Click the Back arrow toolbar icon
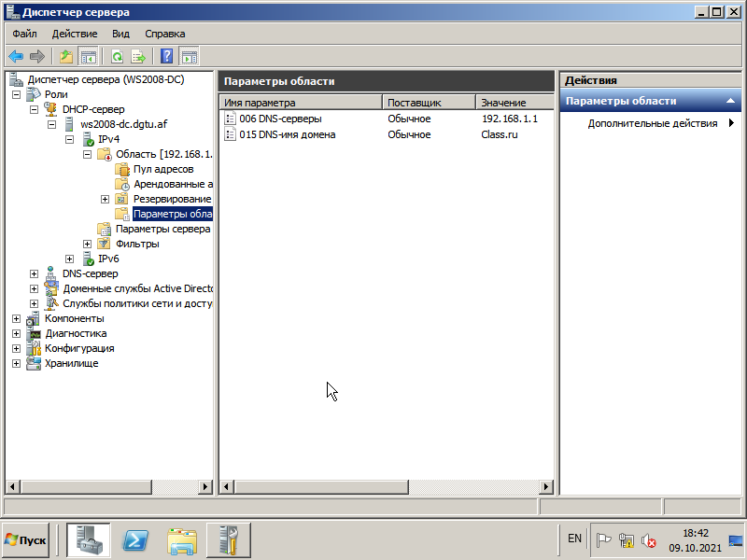The image size is (747, 560). (x=16, y=57)
